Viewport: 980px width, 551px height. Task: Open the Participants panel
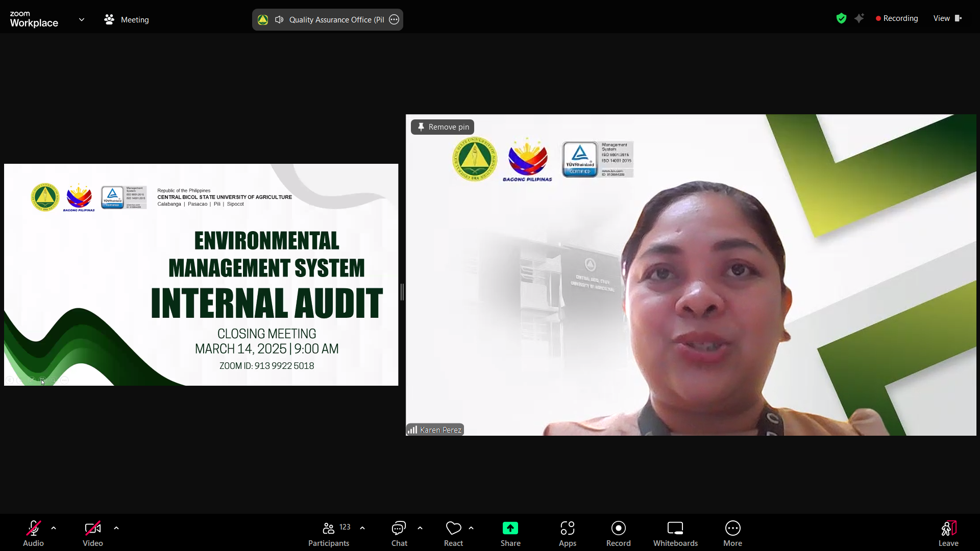click(329, 533)
